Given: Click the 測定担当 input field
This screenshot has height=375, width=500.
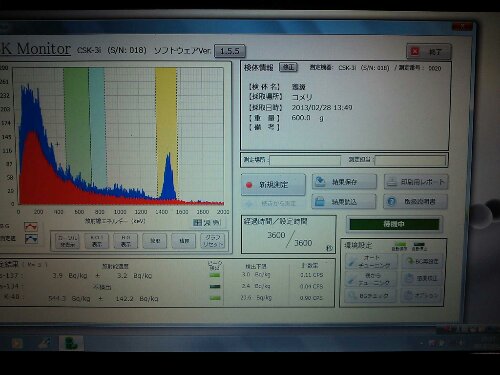Looking at the screenshot, I should [x=410, y=160].
